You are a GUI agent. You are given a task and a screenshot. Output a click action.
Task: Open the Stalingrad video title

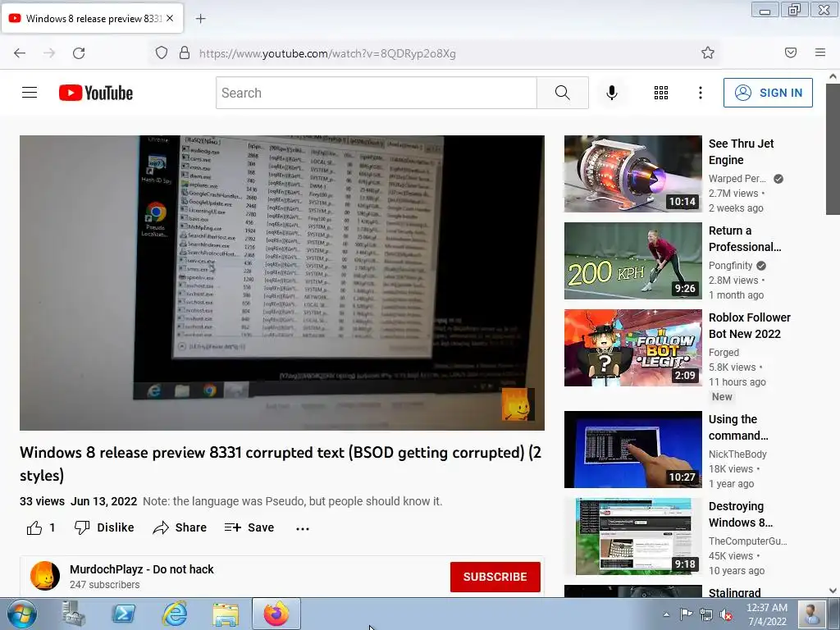[734, 593]
